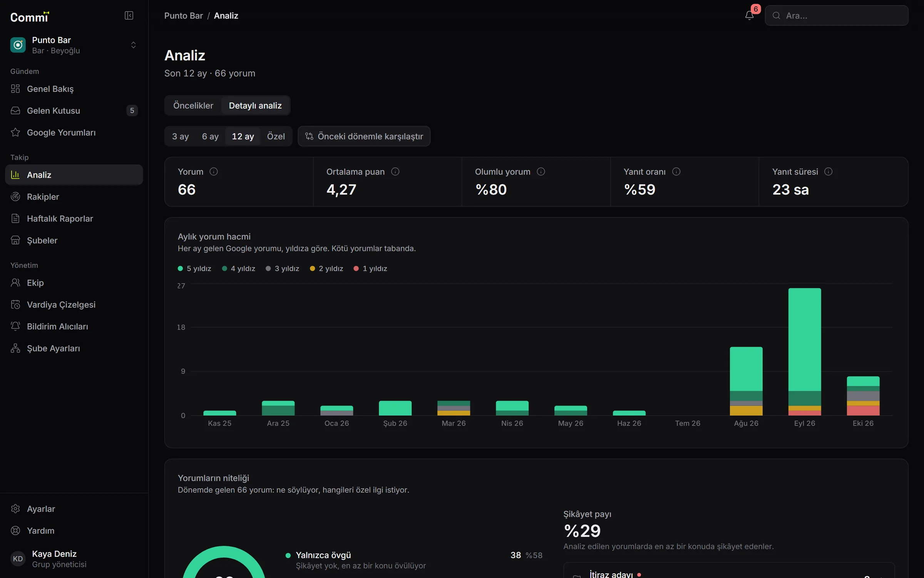The height and width of the screenshot is (578, 924).
Task: Click the info icon next to Yorum
Action: coord(214,171)
